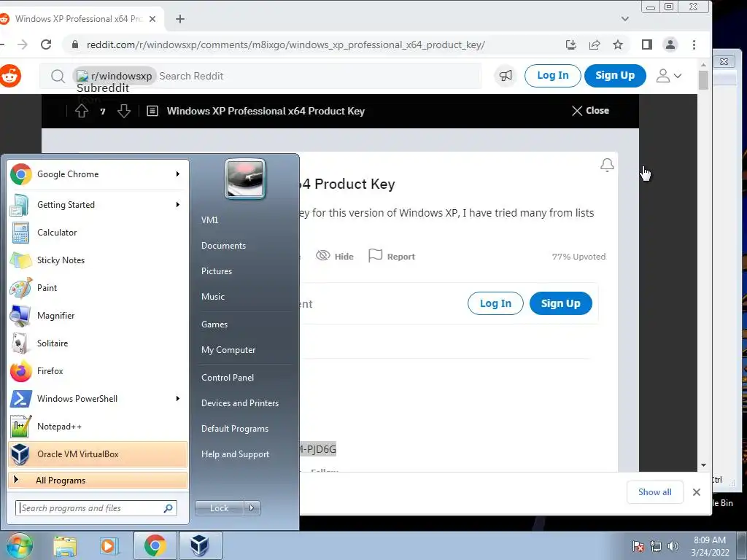
Task: Click the install/download icon in address bar
Action: click(570, 44)
